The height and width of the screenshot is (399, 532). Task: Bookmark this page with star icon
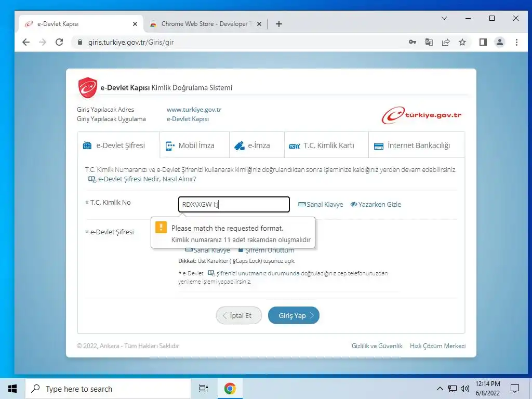click(462, 42)
